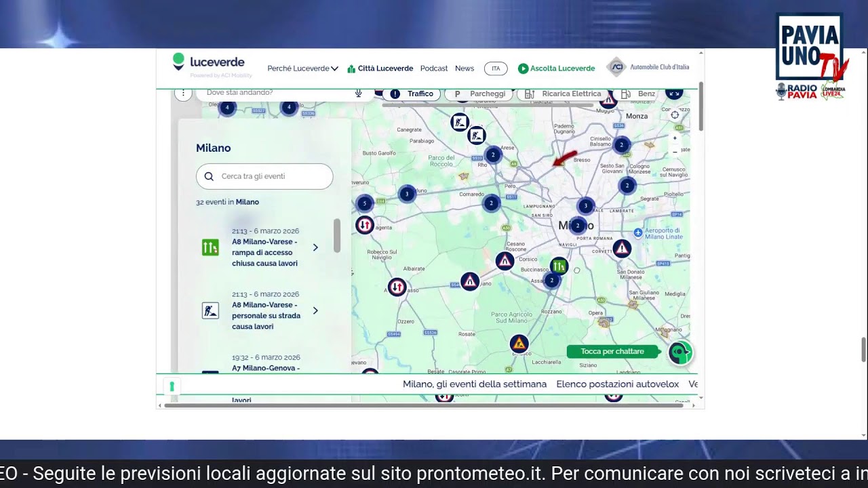Open cluster 2 marker near Cornaredo
Viewport: 868px width, 488px height.
click(x=491, y=203)
